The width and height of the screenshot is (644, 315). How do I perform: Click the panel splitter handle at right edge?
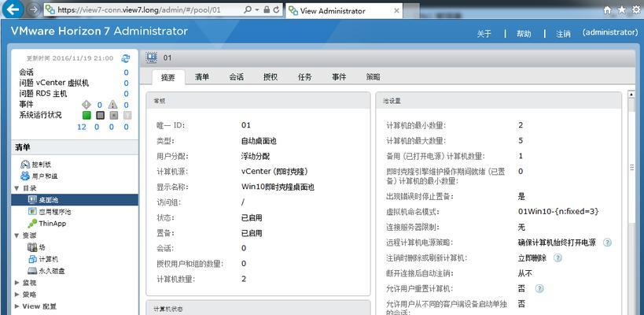click(x=632, y=167)
